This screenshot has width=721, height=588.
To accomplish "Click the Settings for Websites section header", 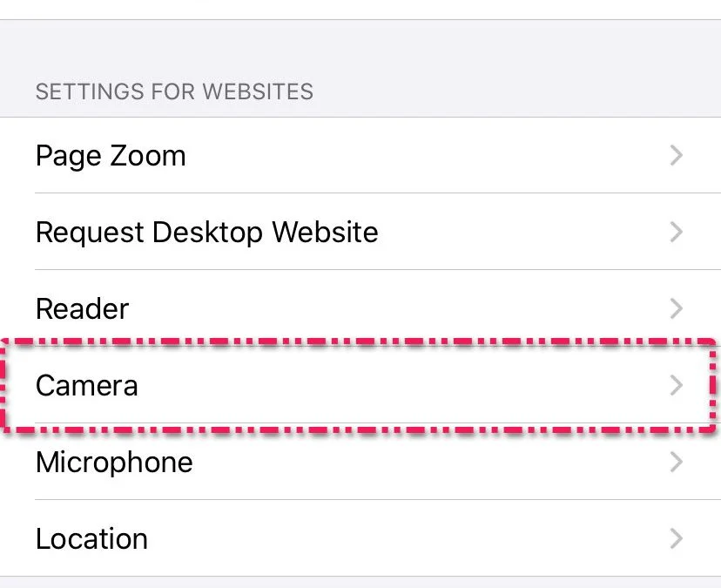I will coord(174,91).
